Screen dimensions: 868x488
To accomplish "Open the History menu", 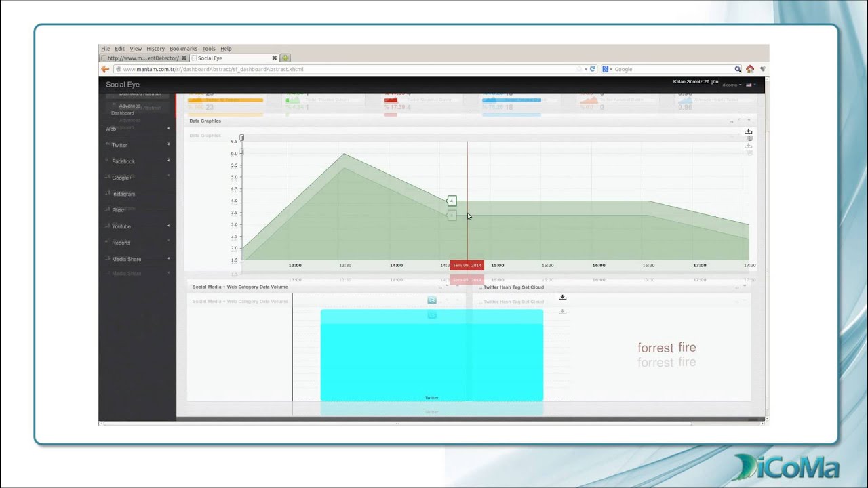I will [x=156, y=49].
